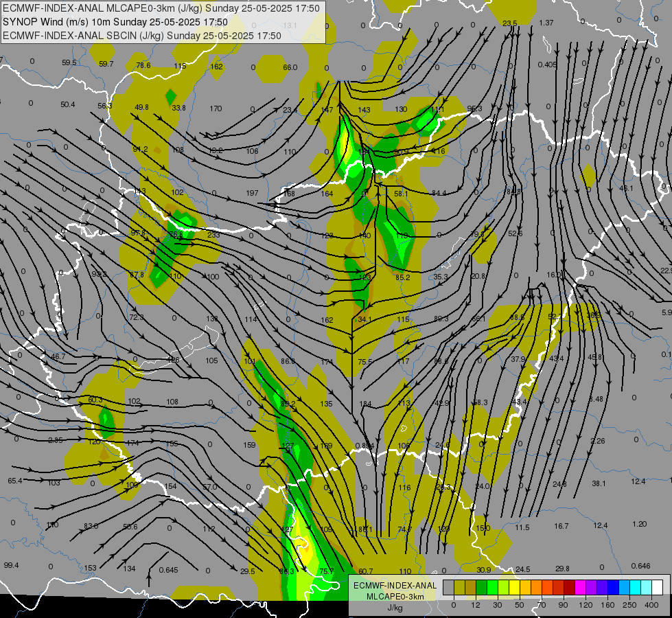
Task: Click the map value 50.4
Action: [x=68, y=104]
